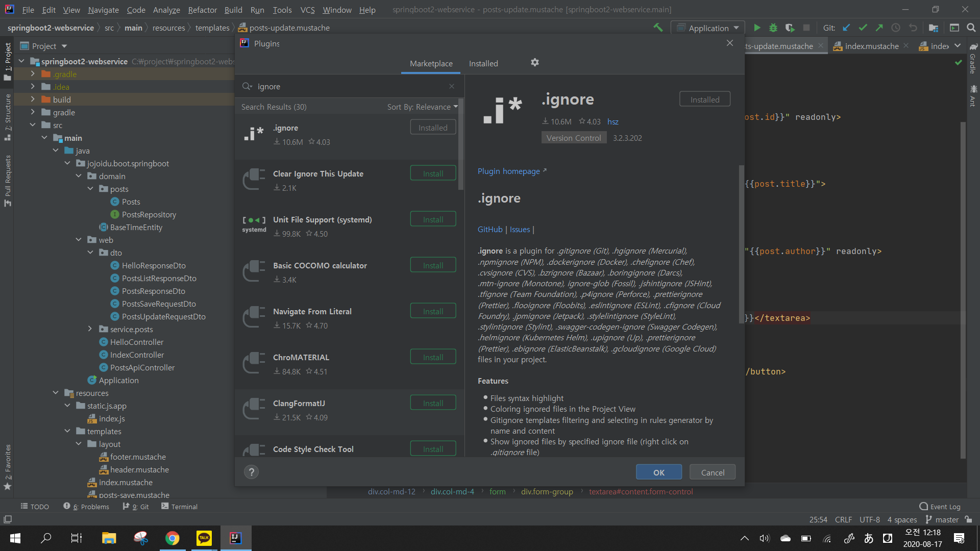Clear the plugin search field
Image resolution: width=980 pixels, height=551 pixels.
point(452,86)
